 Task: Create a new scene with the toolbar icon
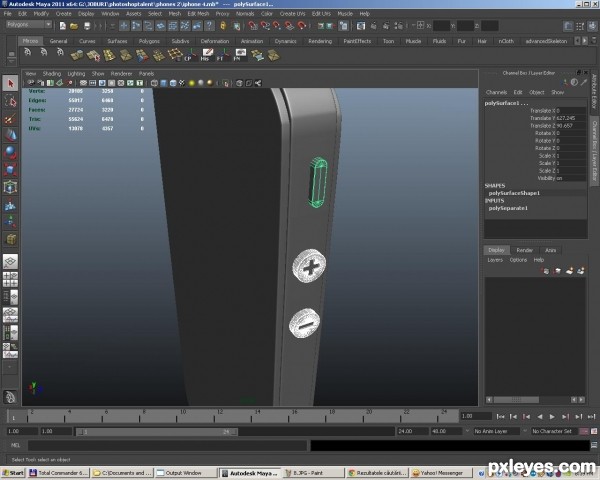tap(63, 26)
